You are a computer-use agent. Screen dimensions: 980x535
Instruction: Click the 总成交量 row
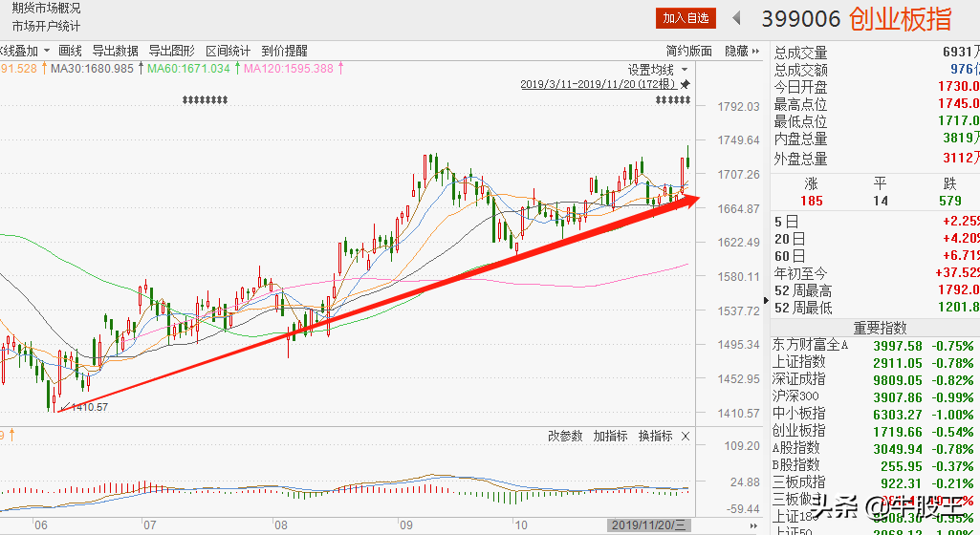(x=875, y=53)
